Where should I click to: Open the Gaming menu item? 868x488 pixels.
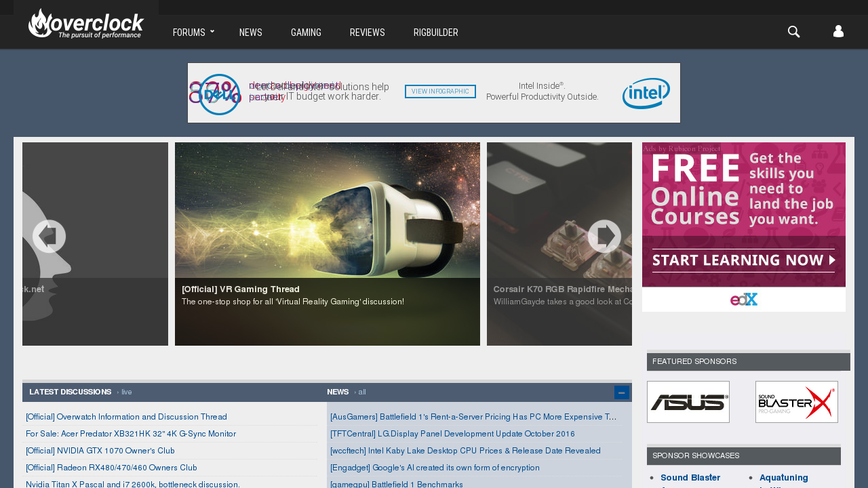click(306, 33)
